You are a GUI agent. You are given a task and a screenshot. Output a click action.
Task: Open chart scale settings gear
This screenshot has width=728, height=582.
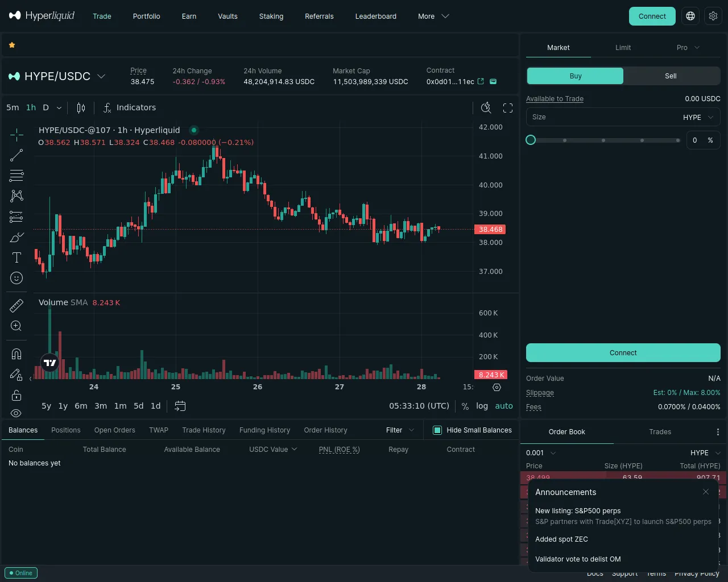click(497, 387)
